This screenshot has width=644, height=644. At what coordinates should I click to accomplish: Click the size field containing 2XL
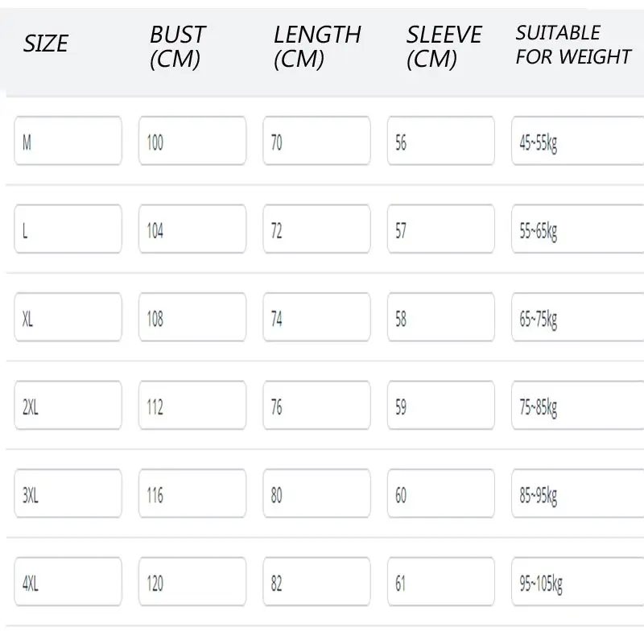pos(68,406)
